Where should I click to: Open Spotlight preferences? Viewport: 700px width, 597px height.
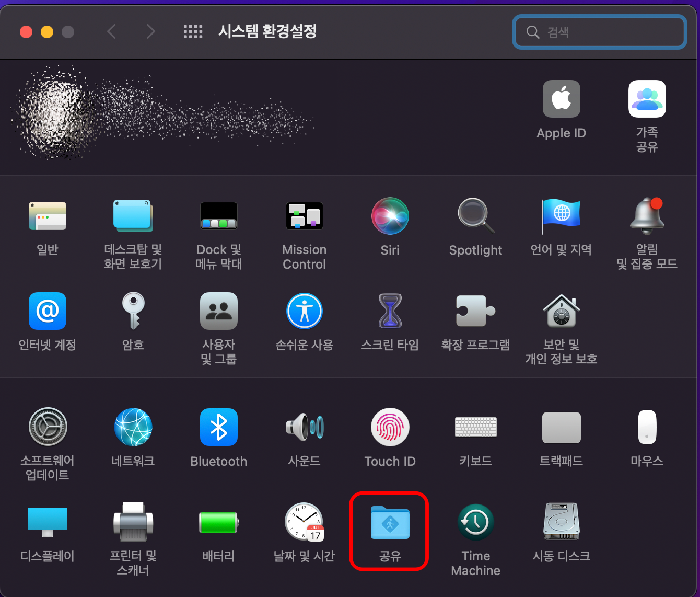pyautogui.click(x=475, y=216)
